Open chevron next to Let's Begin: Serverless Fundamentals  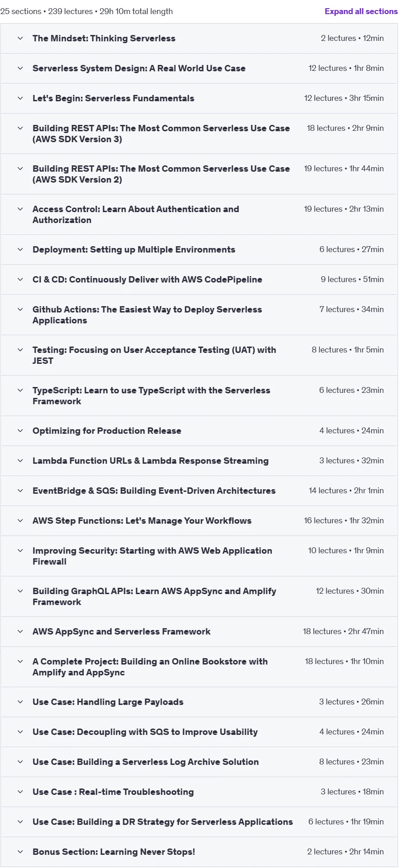[x=20, y=98]
